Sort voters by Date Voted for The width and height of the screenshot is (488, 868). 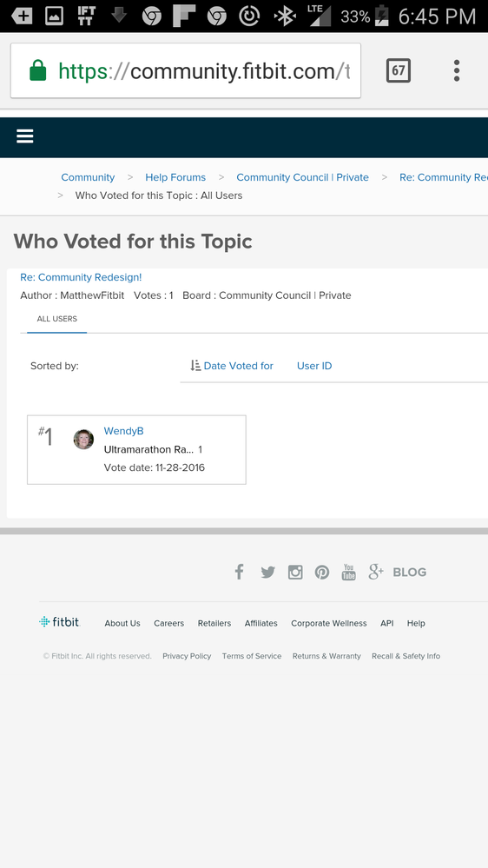tap(232, 366)
